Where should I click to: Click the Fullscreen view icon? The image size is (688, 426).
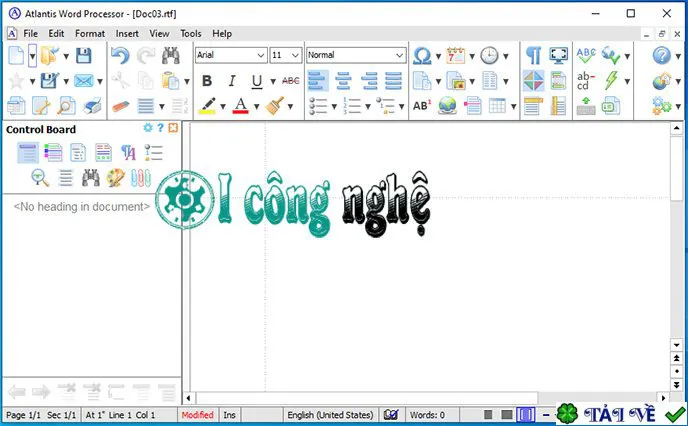[x=558, y=56]
